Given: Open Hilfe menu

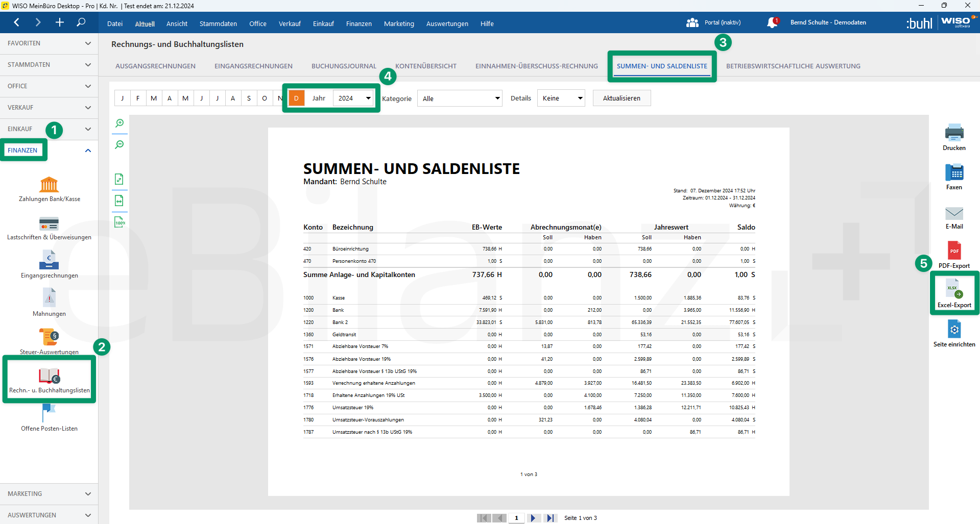Looking at the screenshot, I should [x=487, y=23].
